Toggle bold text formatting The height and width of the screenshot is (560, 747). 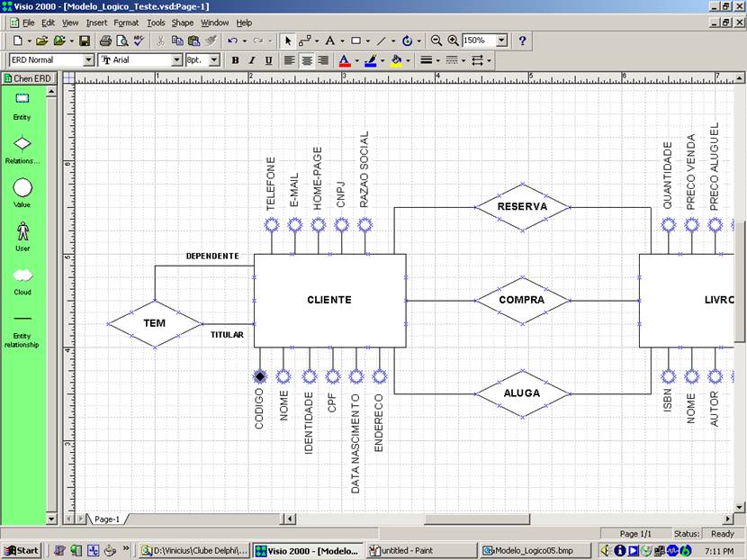[234, 60]
